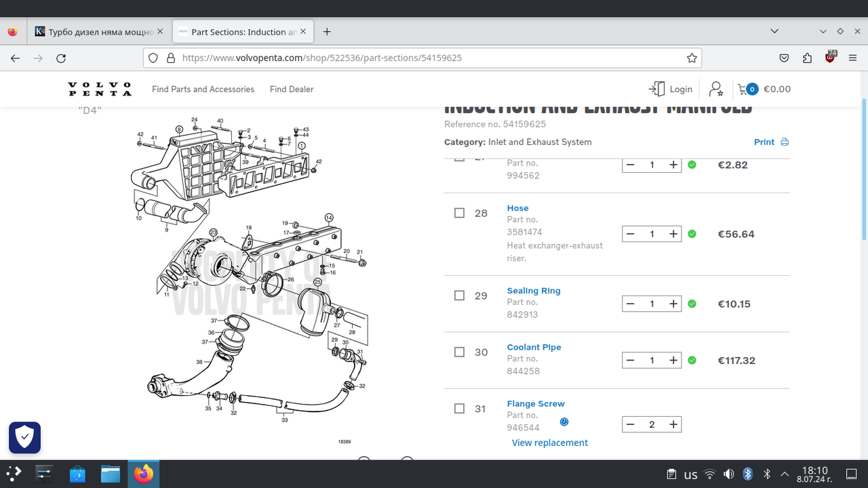
Task: Open the Sealing Ring part link
Action: [x=534, y=291]
